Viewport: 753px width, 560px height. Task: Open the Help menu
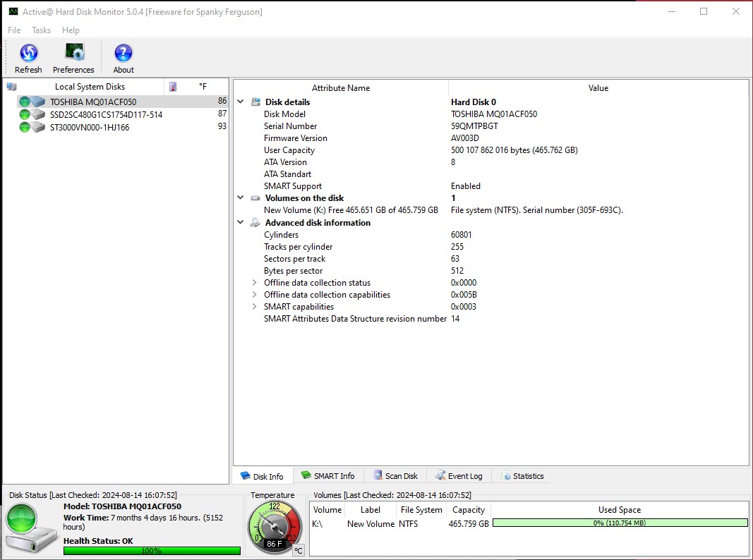[71, 30]
